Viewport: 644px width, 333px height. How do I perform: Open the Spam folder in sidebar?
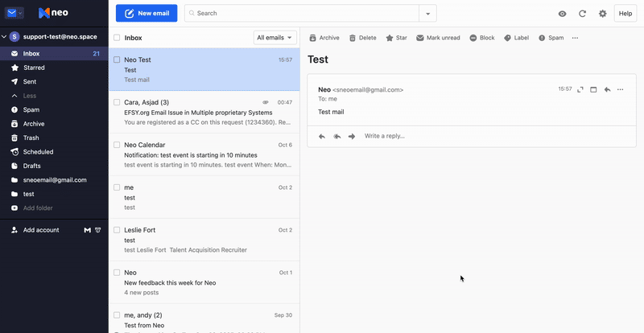tap(54, 109)
